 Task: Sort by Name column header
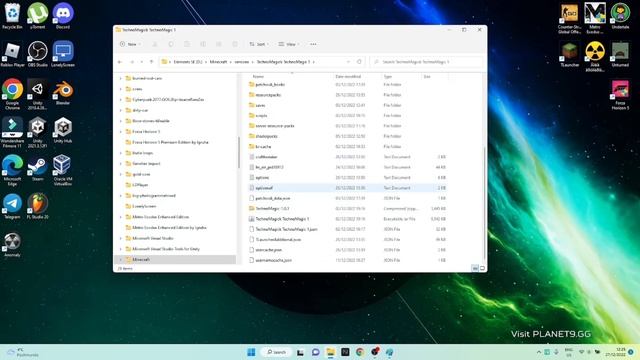[x=258, y=76]
